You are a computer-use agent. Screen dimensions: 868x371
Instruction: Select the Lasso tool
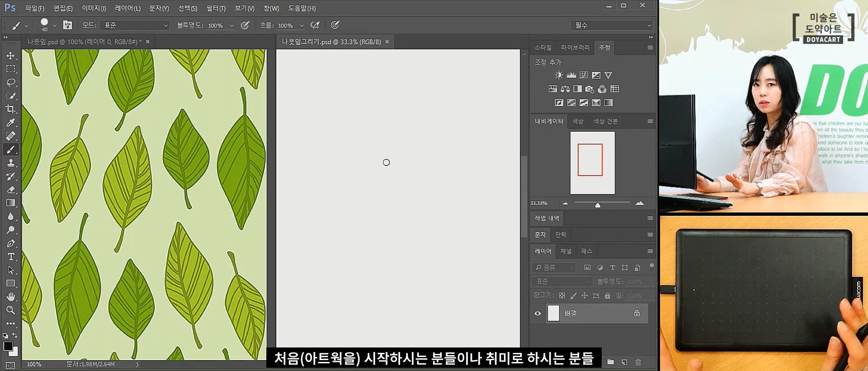pyautogui.click(x=11, y=82)
